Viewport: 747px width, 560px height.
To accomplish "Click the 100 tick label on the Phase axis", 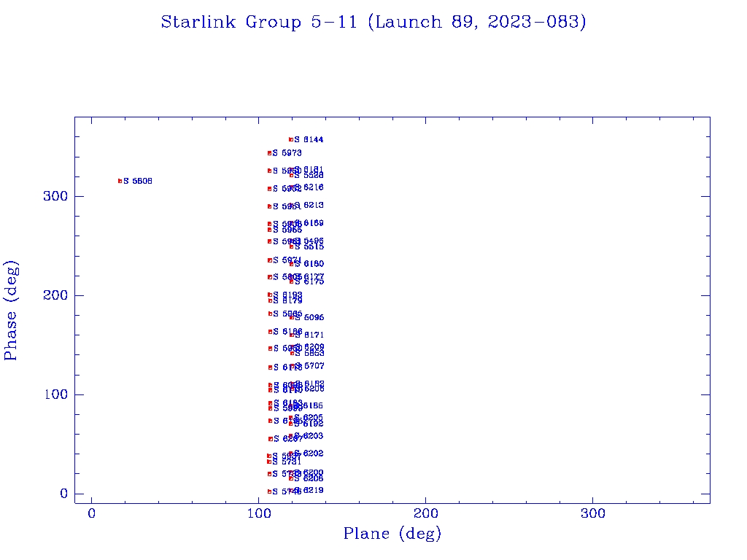I will pos(56,394).
